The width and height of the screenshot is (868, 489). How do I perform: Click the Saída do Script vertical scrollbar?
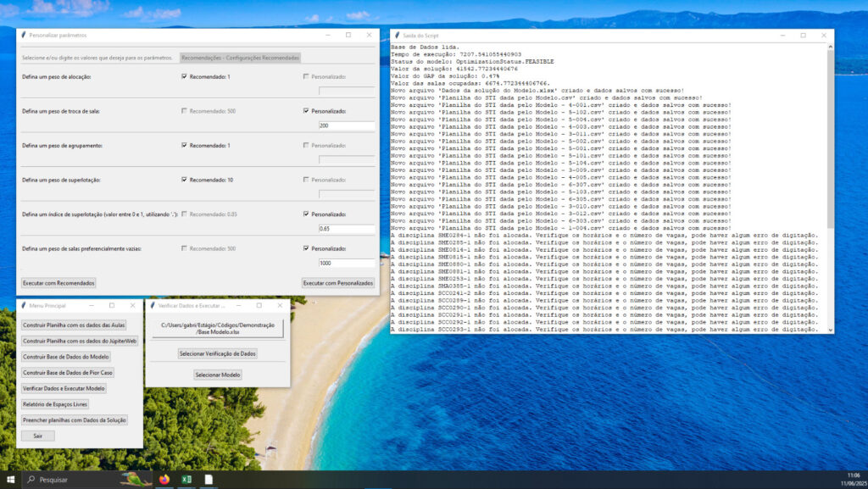click(830, 136)
